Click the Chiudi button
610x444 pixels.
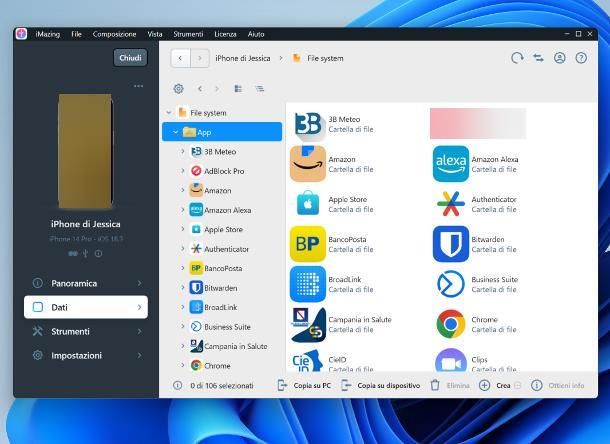[x=130, y=58]
